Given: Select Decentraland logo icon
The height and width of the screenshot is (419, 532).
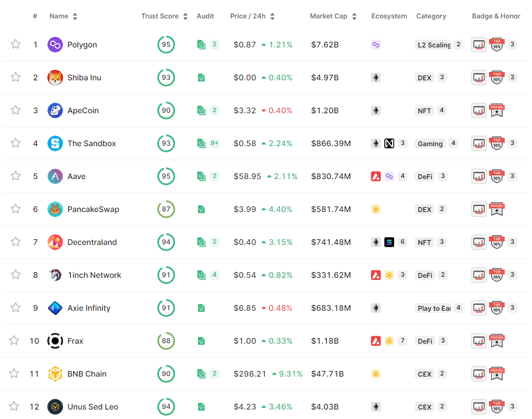Looking at the screenshot, I should (x=55, y=242).
